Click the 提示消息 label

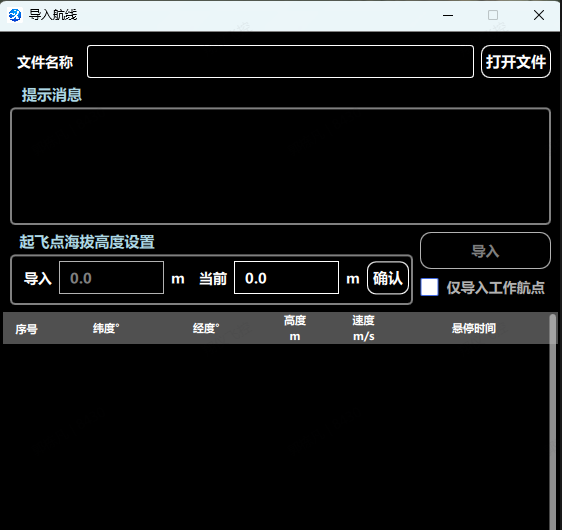coord(52,95)
